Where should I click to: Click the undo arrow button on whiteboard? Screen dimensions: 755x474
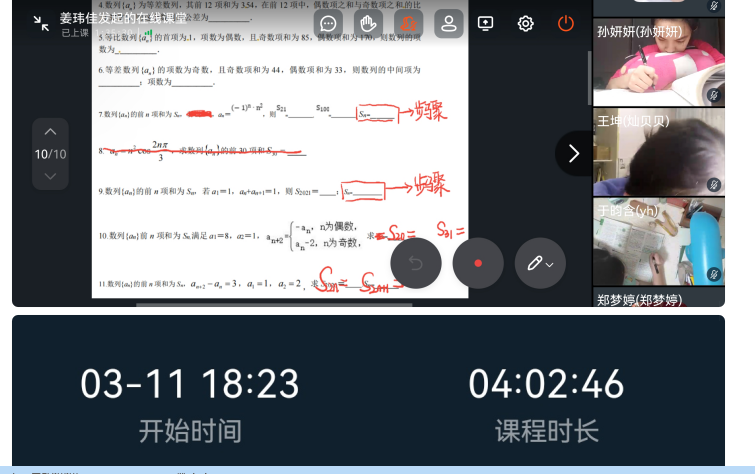[416, 263]
